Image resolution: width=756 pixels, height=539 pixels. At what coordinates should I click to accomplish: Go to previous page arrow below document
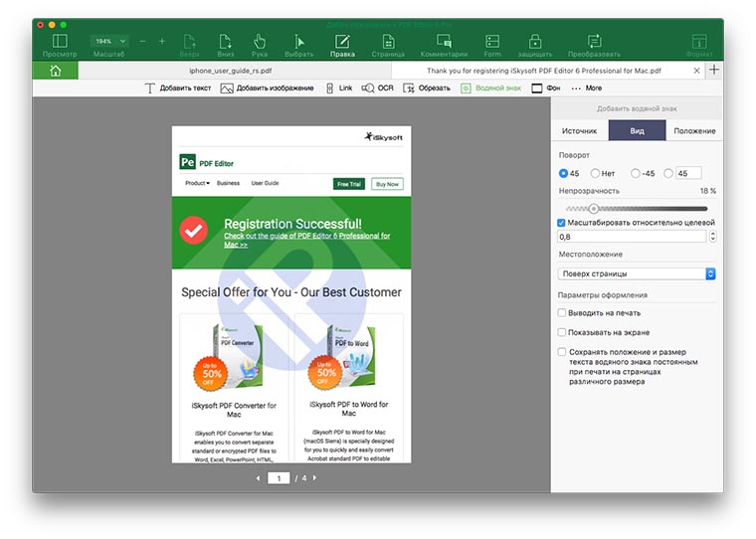click(x=258, y=478)
